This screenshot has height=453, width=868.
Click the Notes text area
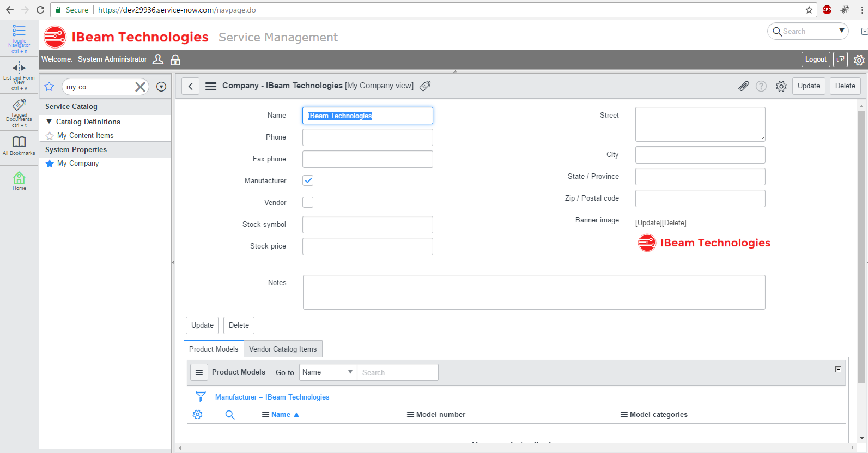click(x=534, y=292)
